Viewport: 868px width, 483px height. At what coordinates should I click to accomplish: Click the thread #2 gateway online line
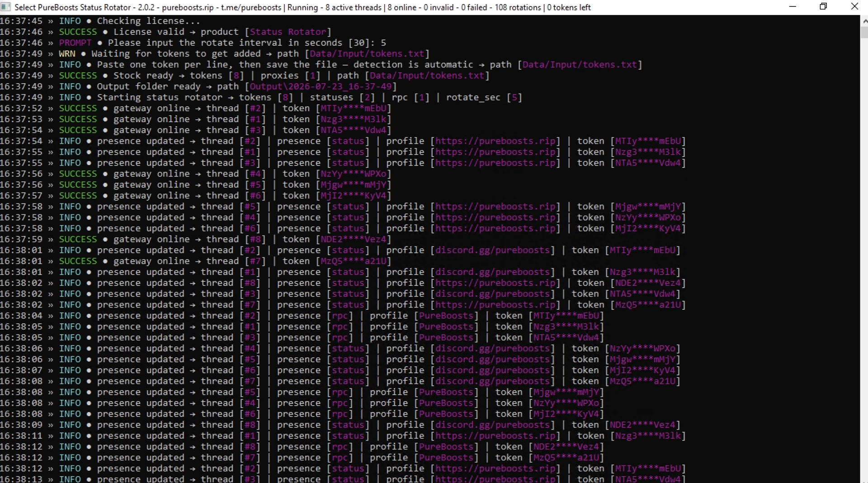[196, 108]
